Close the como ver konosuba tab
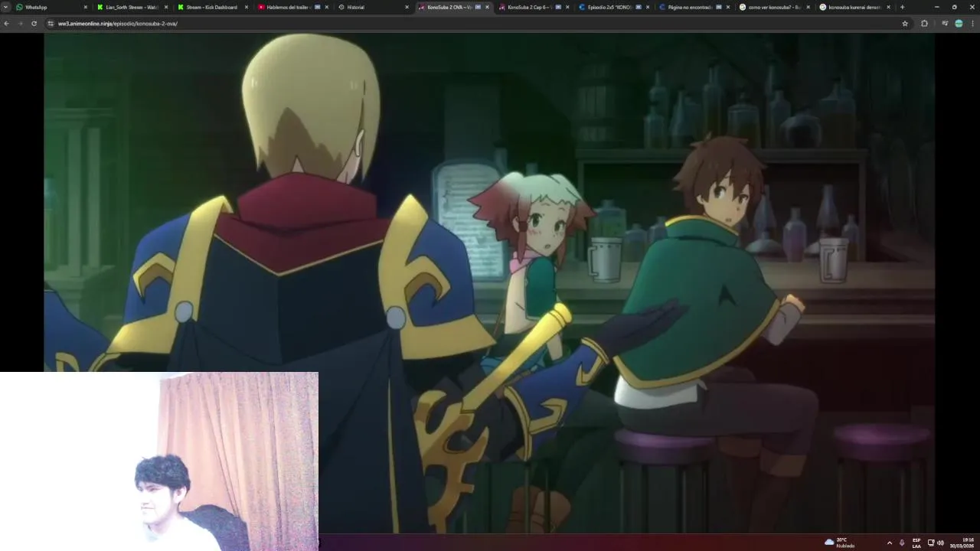This screenshot has height=551, width=980. click(x=808, y=7)
